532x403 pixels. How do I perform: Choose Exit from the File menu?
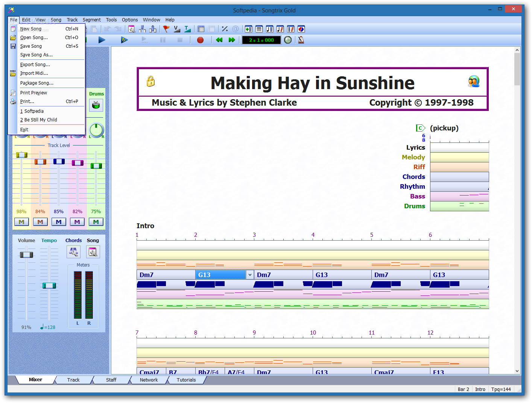coord(47,130)
